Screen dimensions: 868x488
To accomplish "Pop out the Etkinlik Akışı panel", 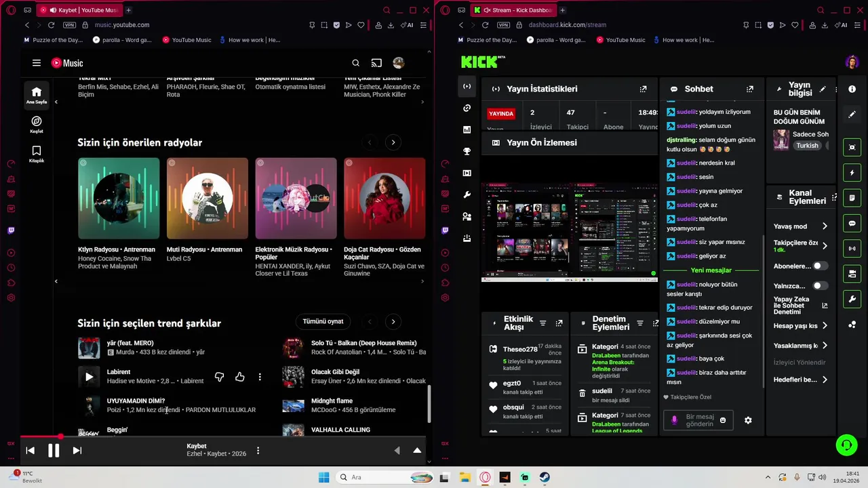I will pyautogui.click(x=559, y=323).
